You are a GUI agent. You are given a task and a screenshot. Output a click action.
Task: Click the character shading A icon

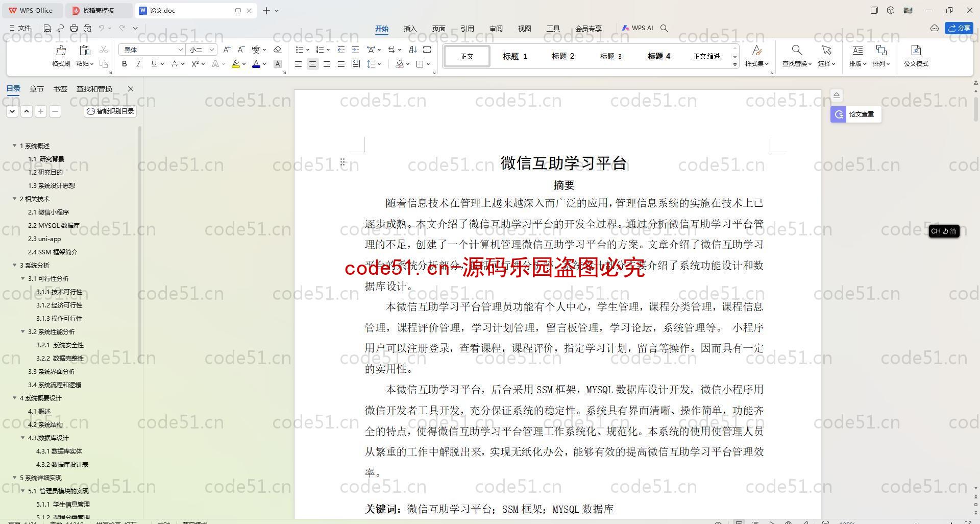pyautogui.click(x=277, y=64)
